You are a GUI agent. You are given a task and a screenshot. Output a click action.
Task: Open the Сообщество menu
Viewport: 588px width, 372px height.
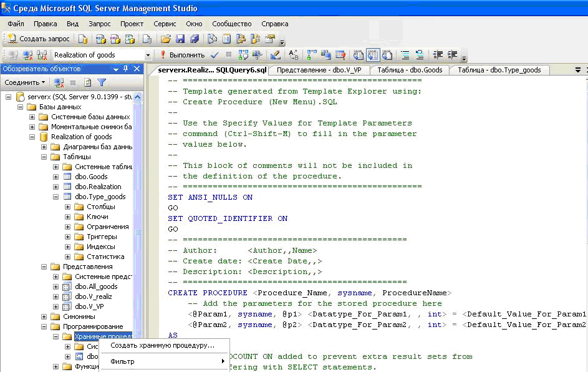pos(232,24)
